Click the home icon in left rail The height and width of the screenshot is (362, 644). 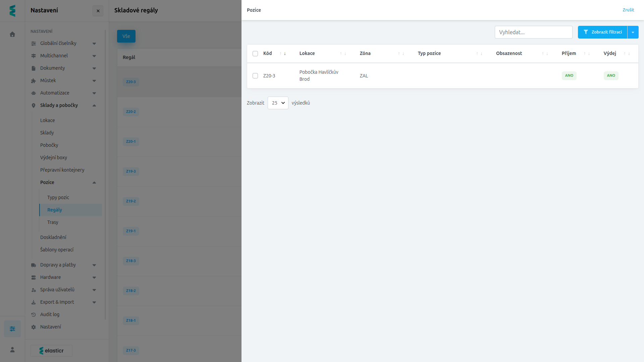[12, 34]
